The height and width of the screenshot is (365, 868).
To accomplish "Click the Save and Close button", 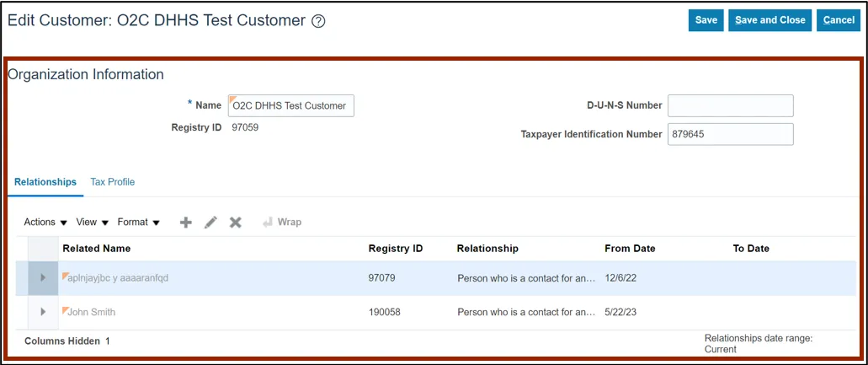I will point(769,20).
